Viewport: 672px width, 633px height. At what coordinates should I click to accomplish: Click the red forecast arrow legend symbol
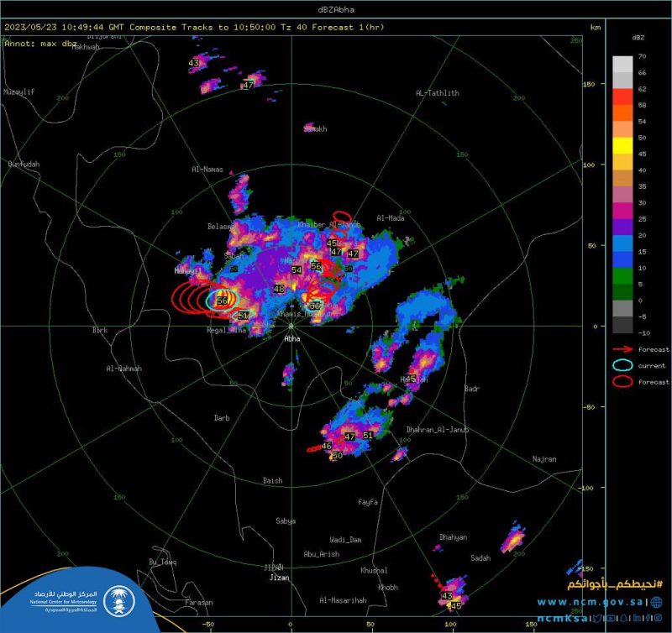point(622,349)
